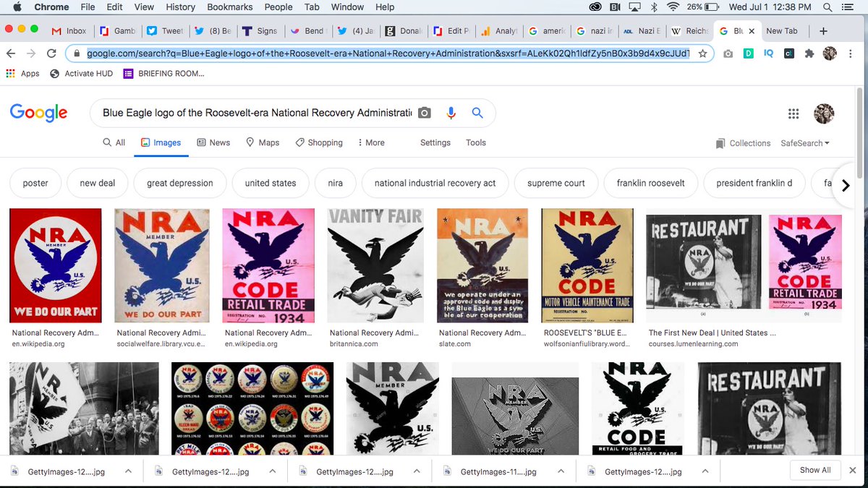Click the camera extension icon in toolbar
Viewport: 868px width, 488px height.
728,53
